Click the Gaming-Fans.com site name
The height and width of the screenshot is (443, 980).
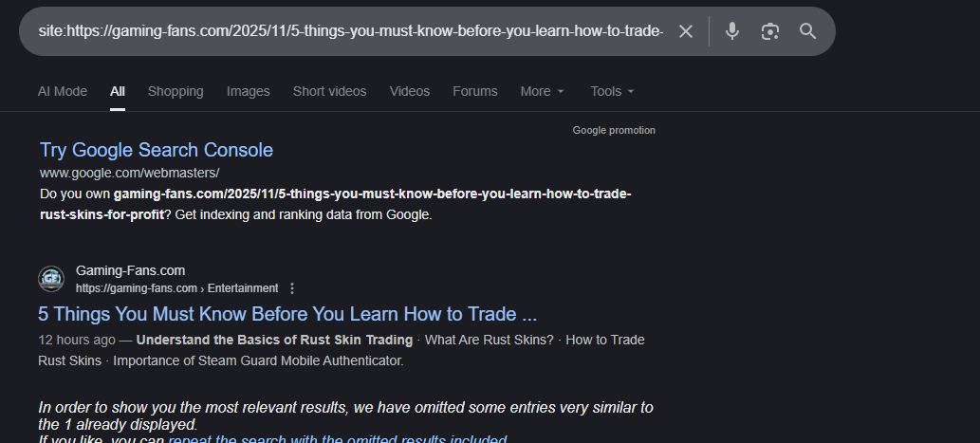click(x=130, y=270)
